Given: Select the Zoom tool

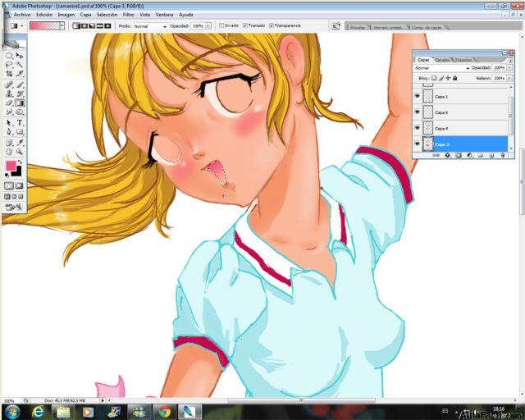Looking at the screenshot, I should [20, 153].
